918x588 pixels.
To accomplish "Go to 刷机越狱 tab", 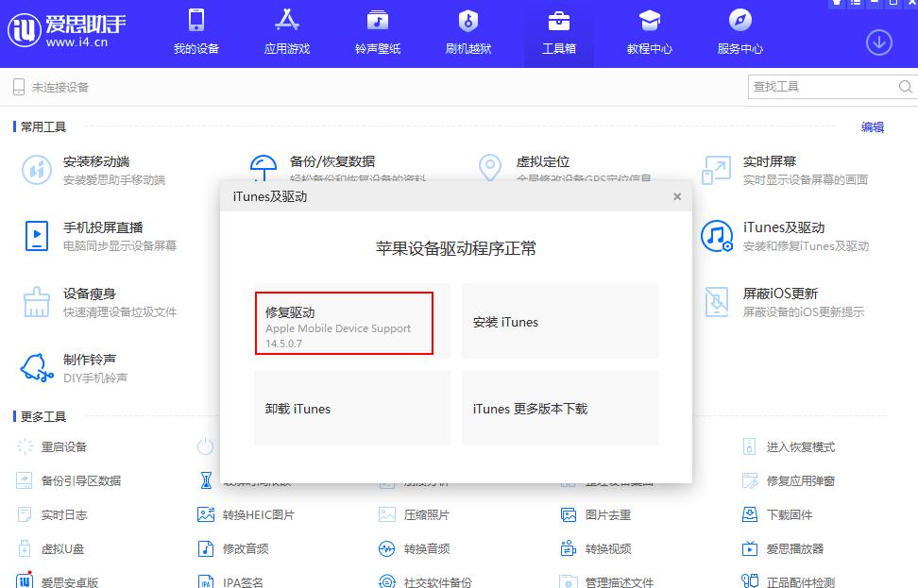I will click(468, 32).
